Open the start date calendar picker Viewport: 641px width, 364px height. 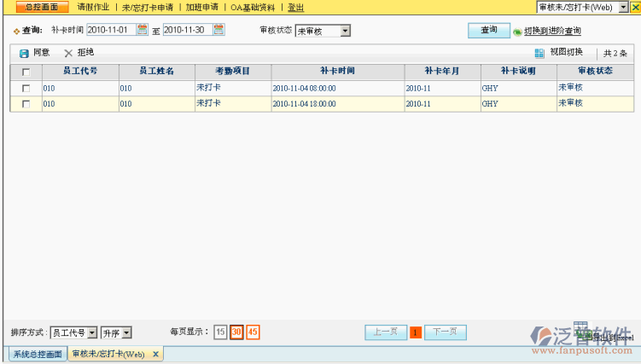pyautogui.click(x=143, y=30)
